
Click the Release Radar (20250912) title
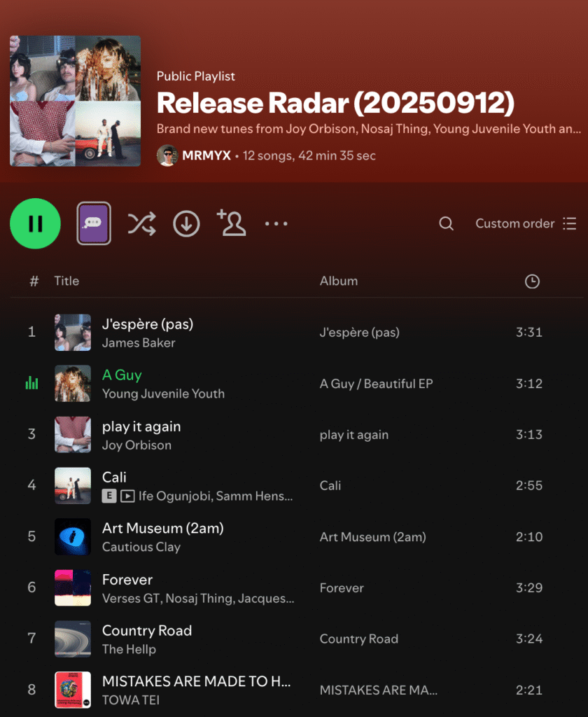pyautogui.click(x=335, y=102)
